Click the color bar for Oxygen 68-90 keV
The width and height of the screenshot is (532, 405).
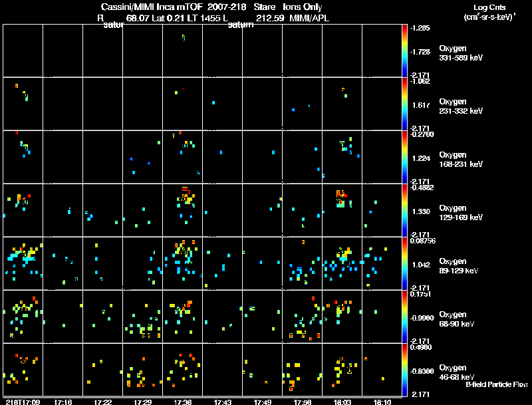click(x=404, y=317)
